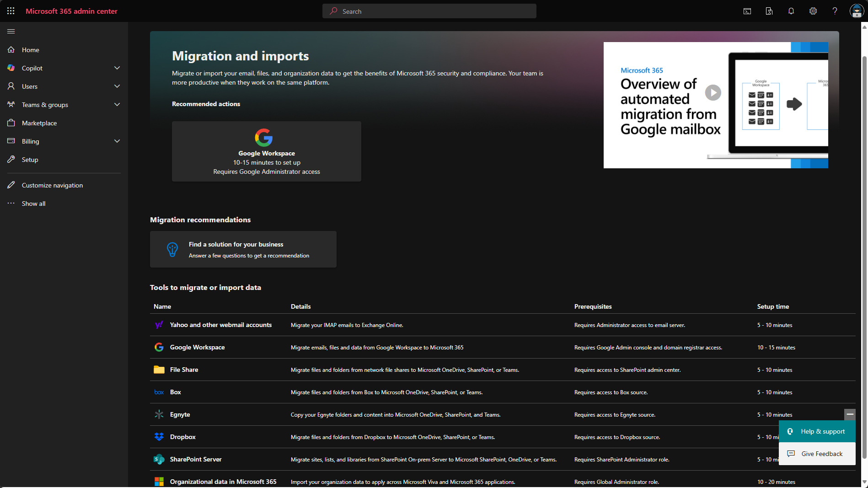868x488 pixels.
Task: Click the Box logo icon
Action: click(x=159, y=392)
